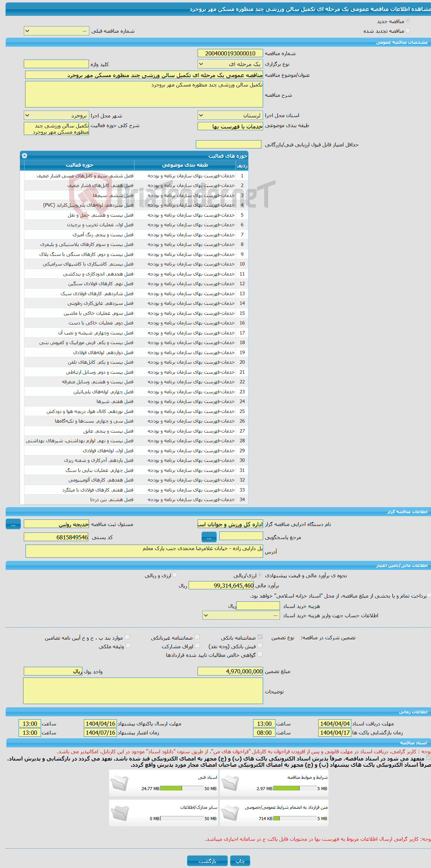Image resolution: width=431 pixels, height=868 pixels.
Task: Click row 34 بتن درجا
Action: tap(136, 499)
